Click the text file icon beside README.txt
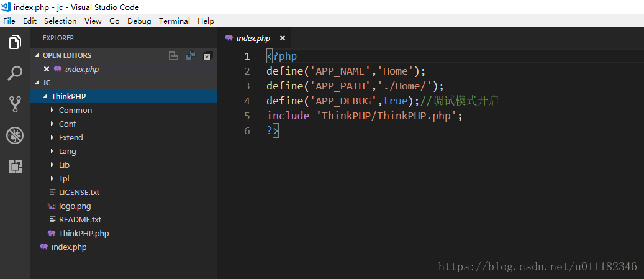 (x=52, y=219)
